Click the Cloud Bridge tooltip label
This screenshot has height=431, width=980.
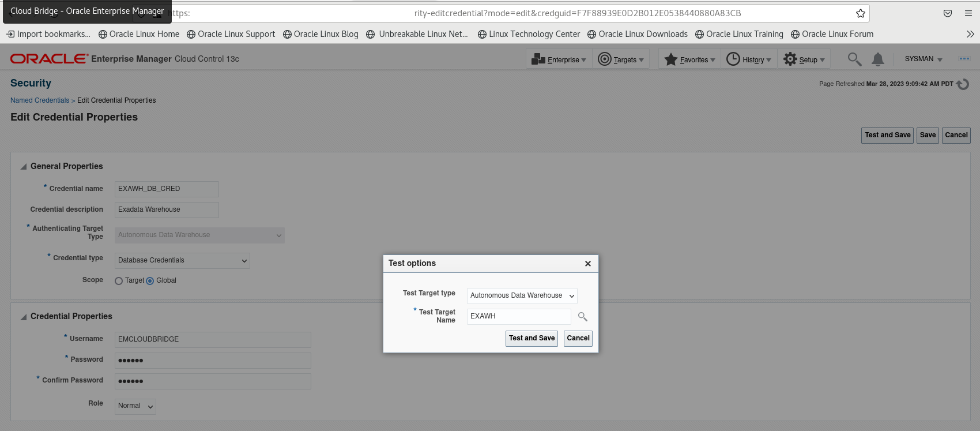pos(87,11)
